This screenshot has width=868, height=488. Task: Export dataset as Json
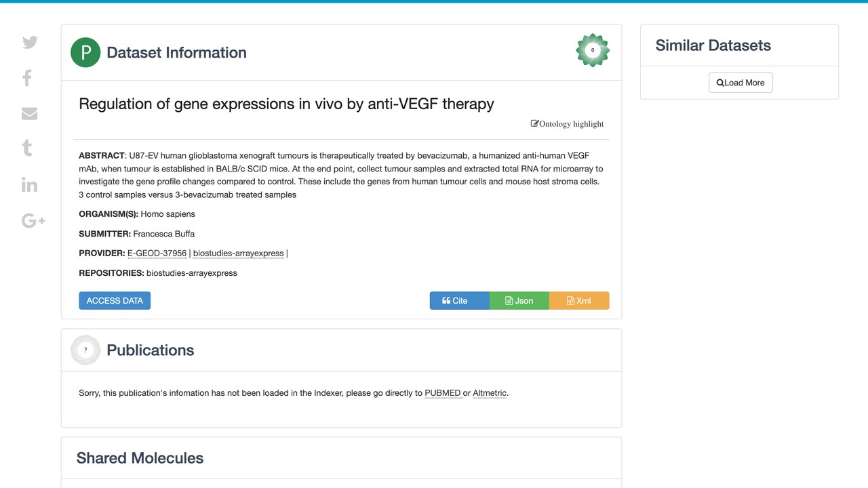(519, 300)
